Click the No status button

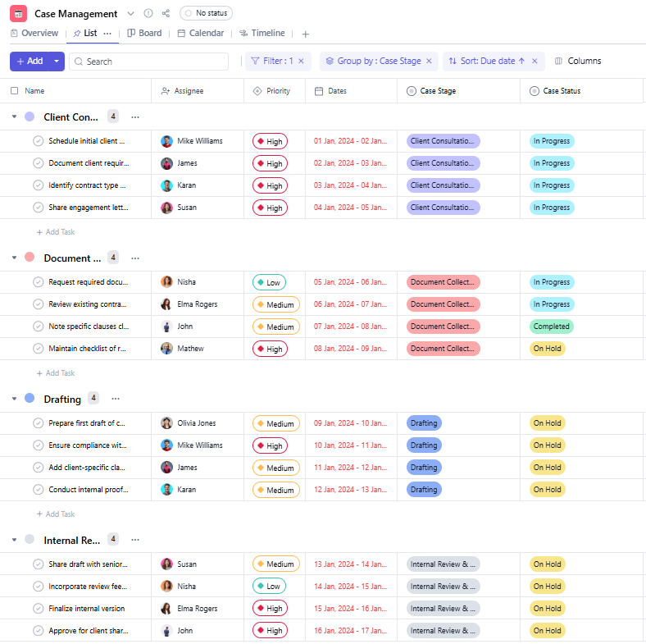206,14
